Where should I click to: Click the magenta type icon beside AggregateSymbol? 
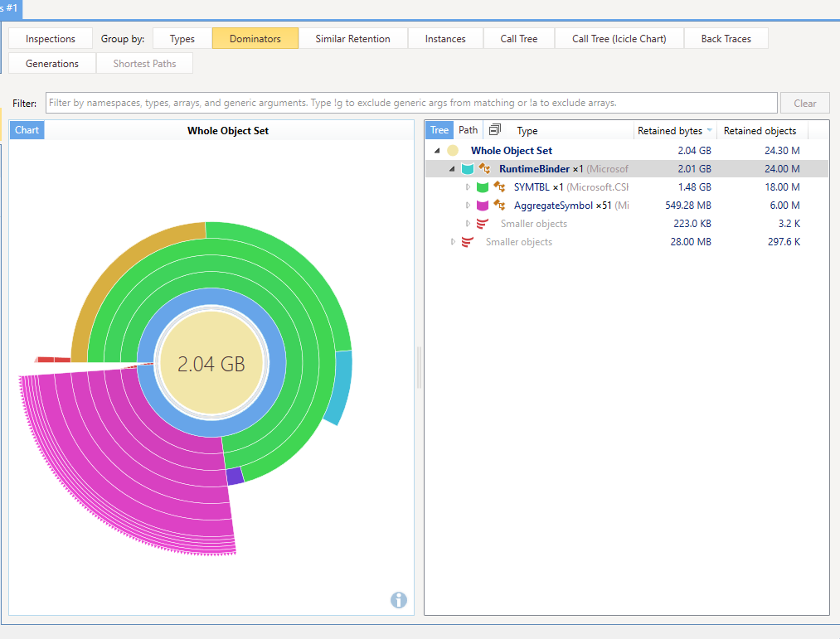point(484,205)
